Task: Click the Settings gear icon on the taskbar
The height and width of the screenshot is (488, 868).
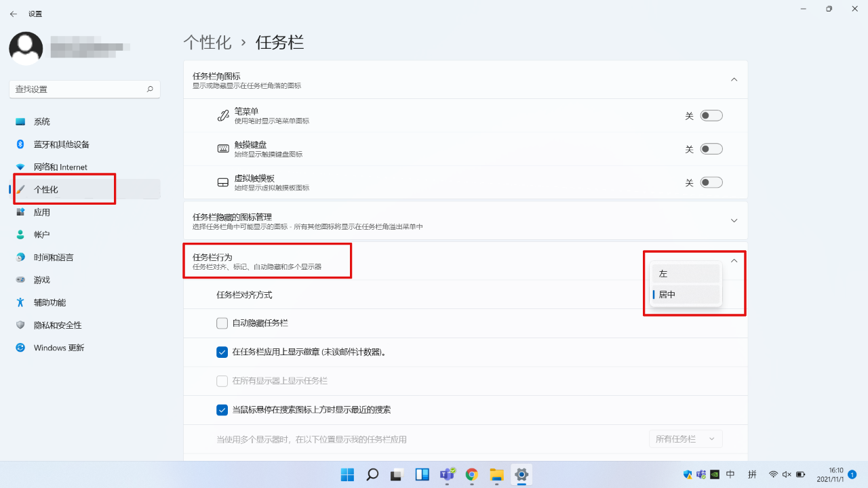Action: click(521, 474)
